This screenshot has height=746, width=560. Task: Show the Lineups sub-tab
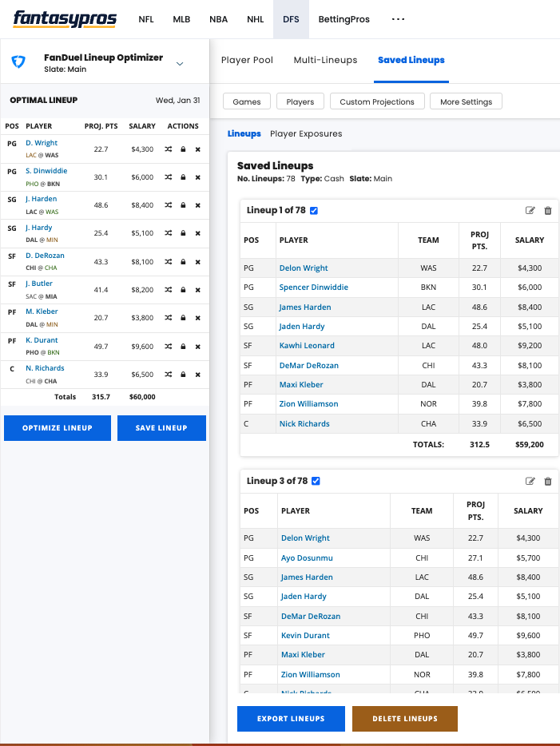[x=244, y=133]
